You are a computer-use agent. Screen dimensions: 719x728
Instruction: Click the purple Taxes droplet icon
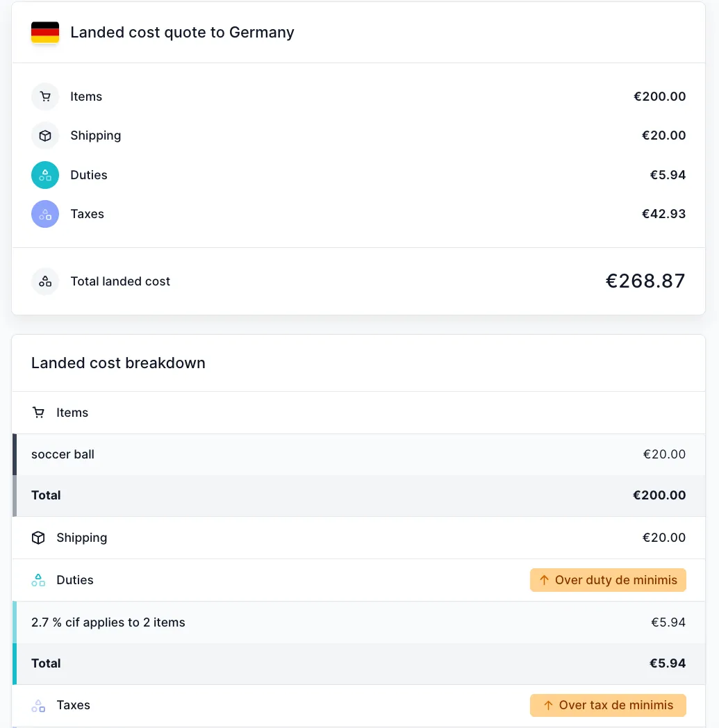pos(44,214)
